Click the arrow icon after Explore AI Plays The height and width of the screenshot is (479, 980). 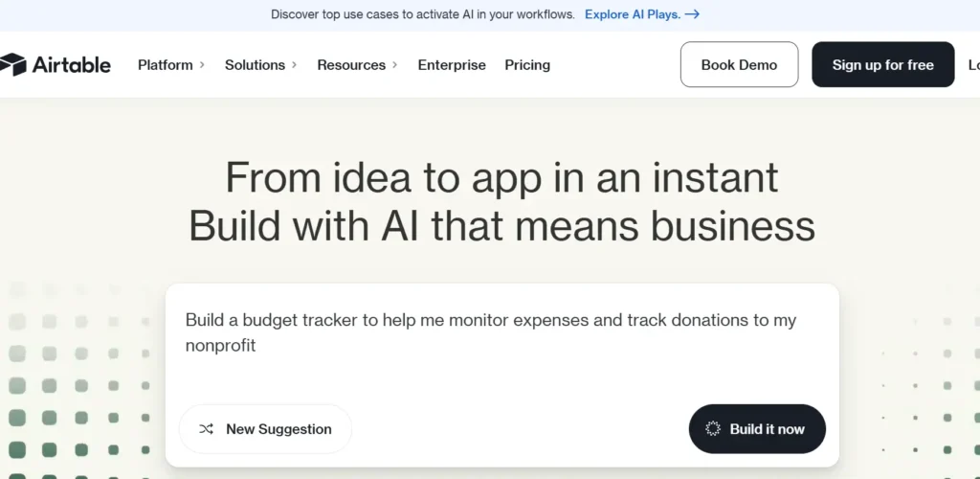point(693,14)
